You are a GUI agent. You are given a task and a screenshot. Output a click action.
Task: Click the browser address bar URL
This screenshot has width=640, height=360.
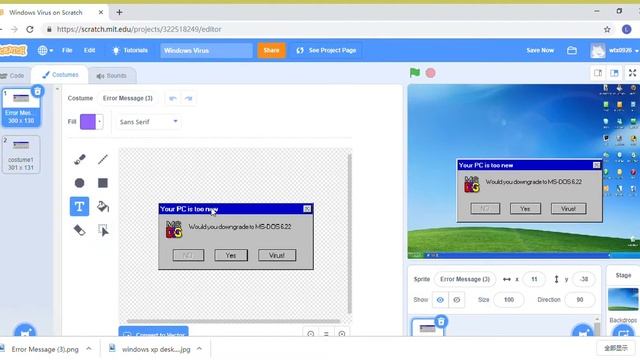(139, 29)
